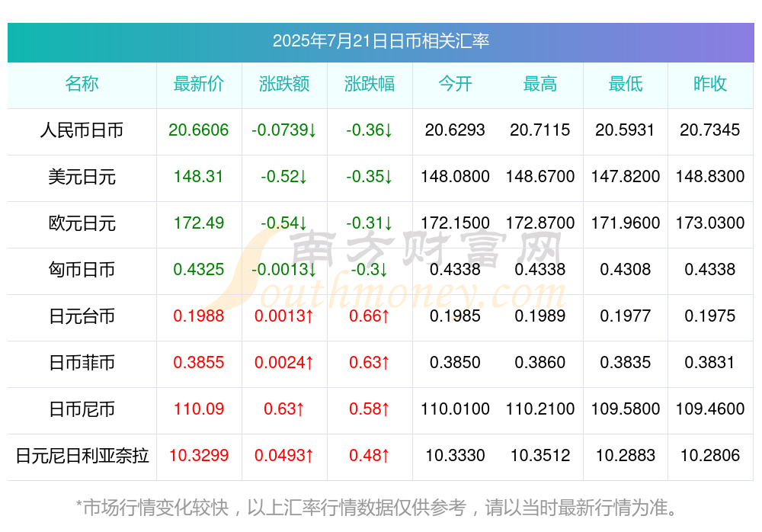This screenshot has height=532, width=762.
Task: Click previous close 148.8300
Action: coord(710,177)
